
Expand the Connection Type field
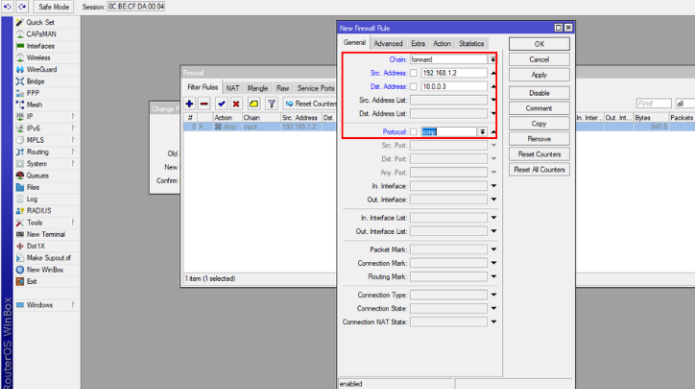(493, 295)
